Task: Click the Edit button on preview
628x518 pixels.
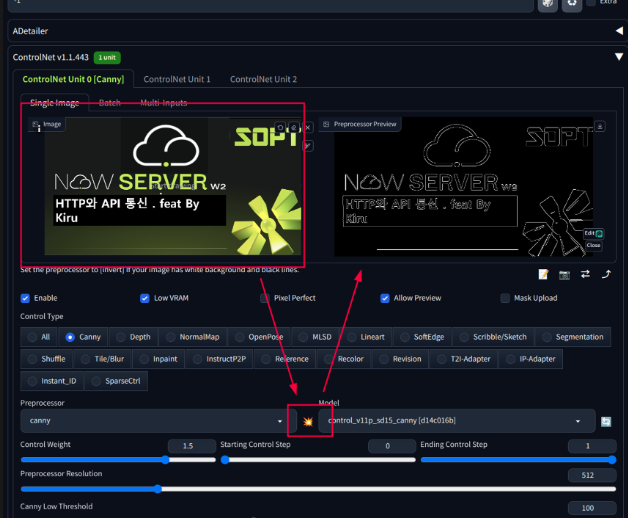Action: 593,233
